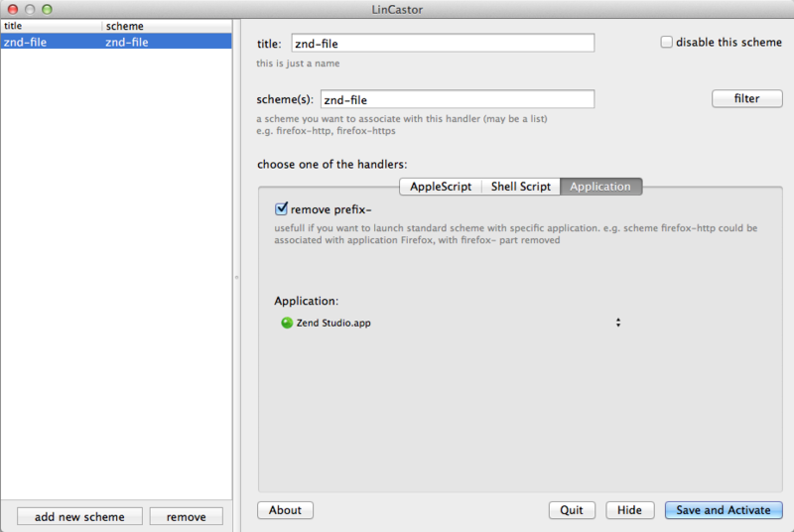Click the green Zend Studio app icon
Screen dimensions: 794x532
(x=287, y=323)
